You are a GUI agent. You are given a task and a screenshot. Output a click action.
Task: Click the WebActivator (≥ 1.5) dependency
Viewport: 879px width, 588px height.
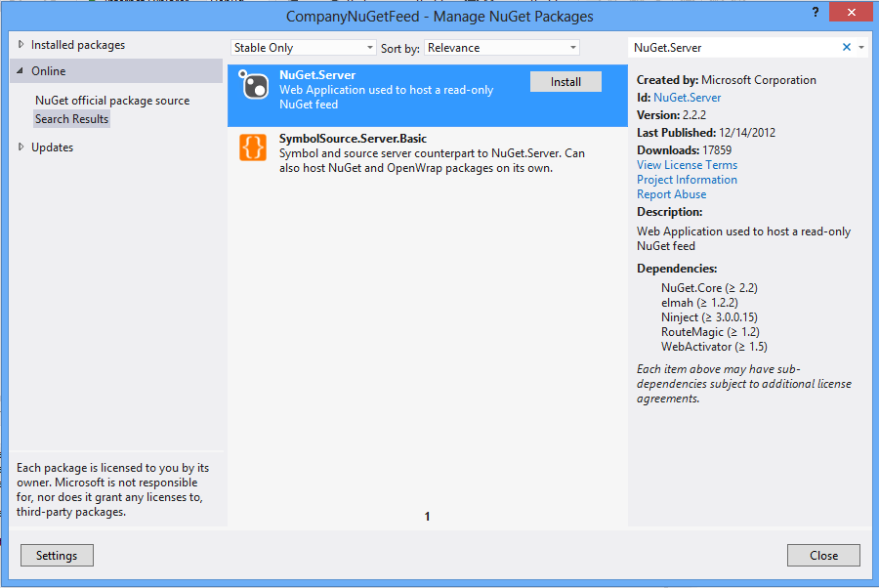click(x=714, y=347)
